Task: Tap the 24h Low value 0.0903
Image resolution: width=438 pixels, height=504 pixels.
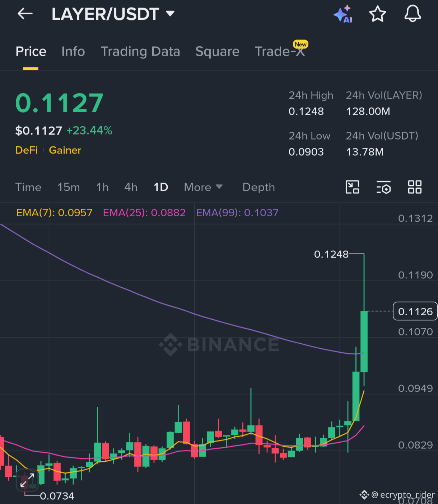Action: click(x=306, y=152)
